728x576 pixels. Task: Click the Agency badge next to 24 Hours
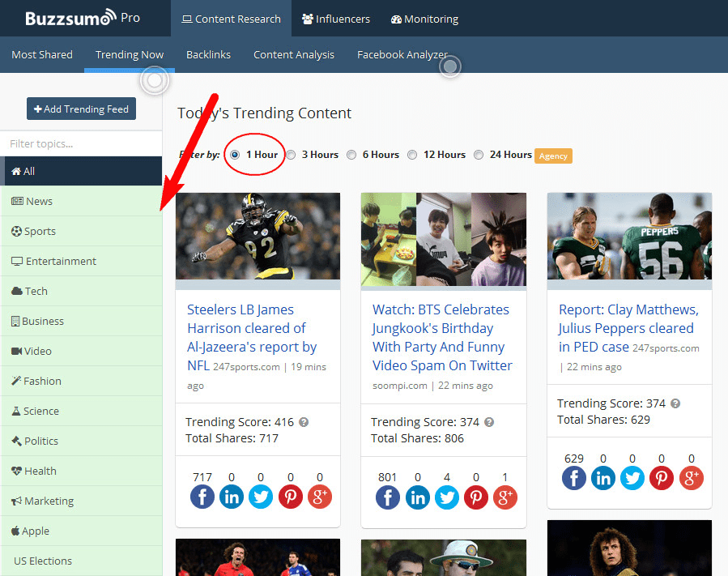pyautogui.click(x=553, y=156)
